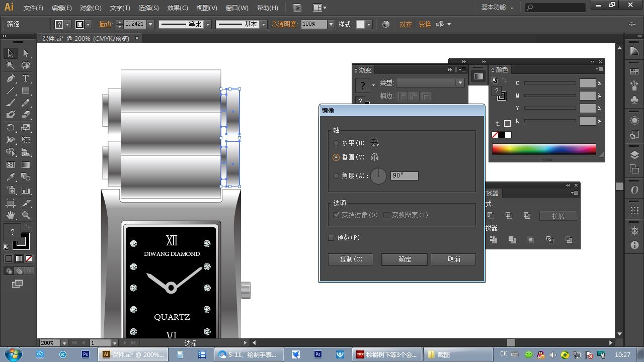The width and height of the screenshot is (644, 362).
Task: Select the vertical 垂直(V) axis option
Action: (x=336, y=157)
